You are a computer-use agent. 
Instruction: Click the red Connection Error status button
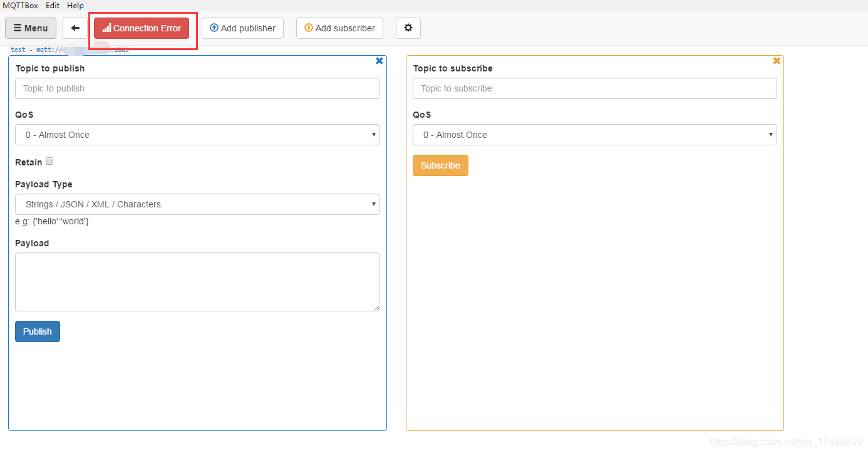(142, 28)
